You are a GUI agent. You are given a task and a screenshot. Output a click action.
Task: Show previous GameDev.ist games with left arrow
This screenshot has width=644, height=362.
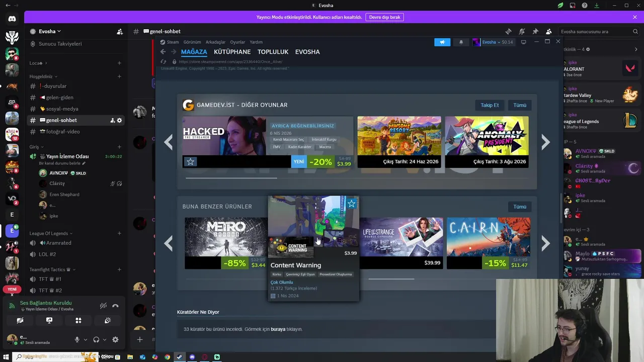pyautogui.click(x=169, y=142)
